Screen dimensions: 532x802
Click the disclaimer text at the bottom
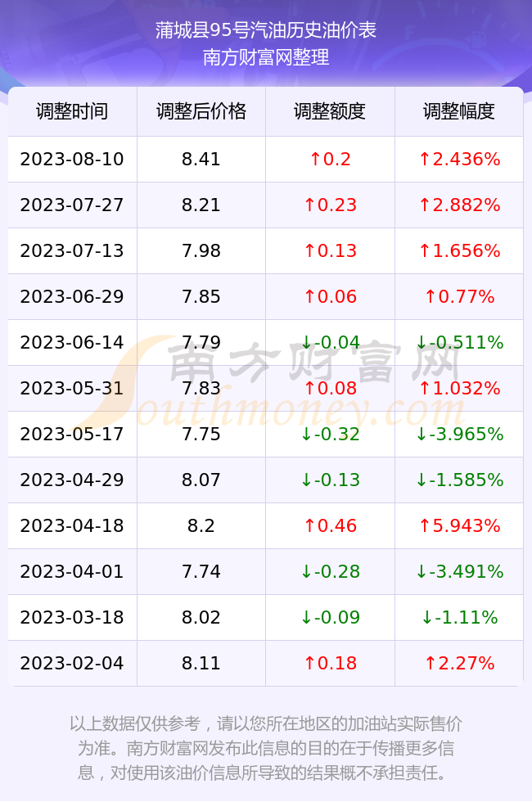[265, 748]
